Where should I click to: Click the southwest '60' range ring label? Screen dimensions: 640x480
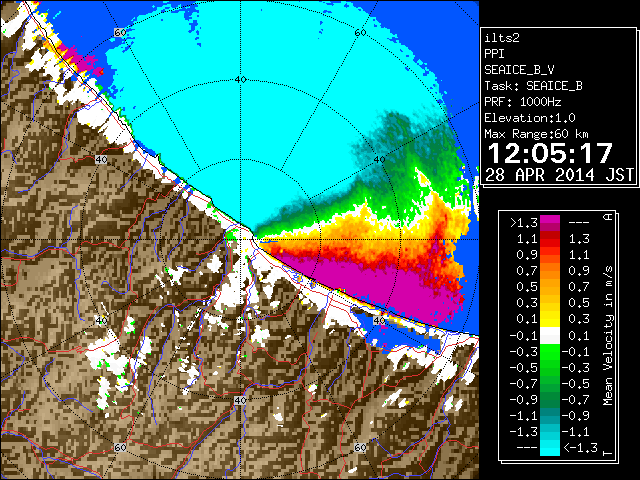pos(120,447)
